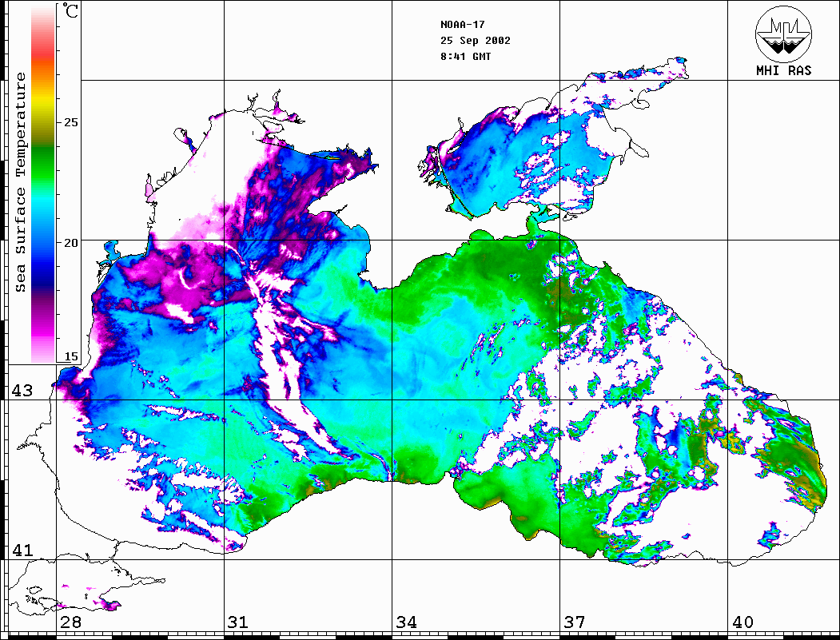The image size is (840, 640).
Task: Pick the yellow band on temperature color scale
Action: (43, 101)
